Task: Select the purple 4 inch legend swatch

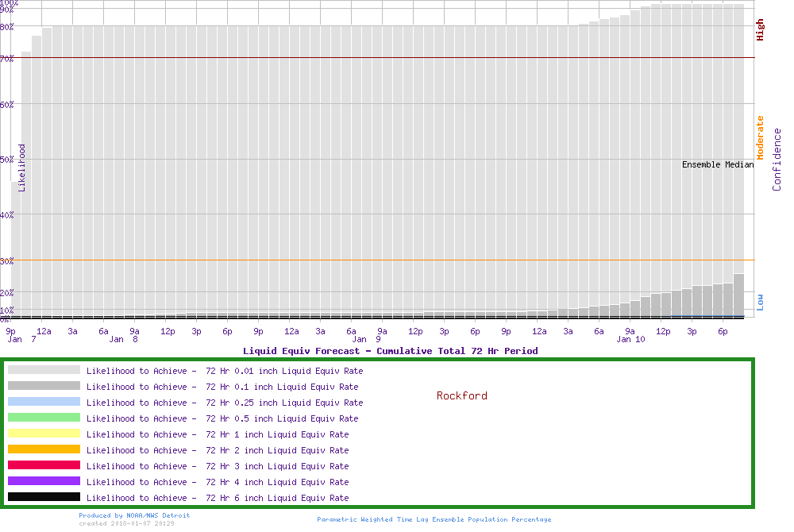Action: (44, 481)
